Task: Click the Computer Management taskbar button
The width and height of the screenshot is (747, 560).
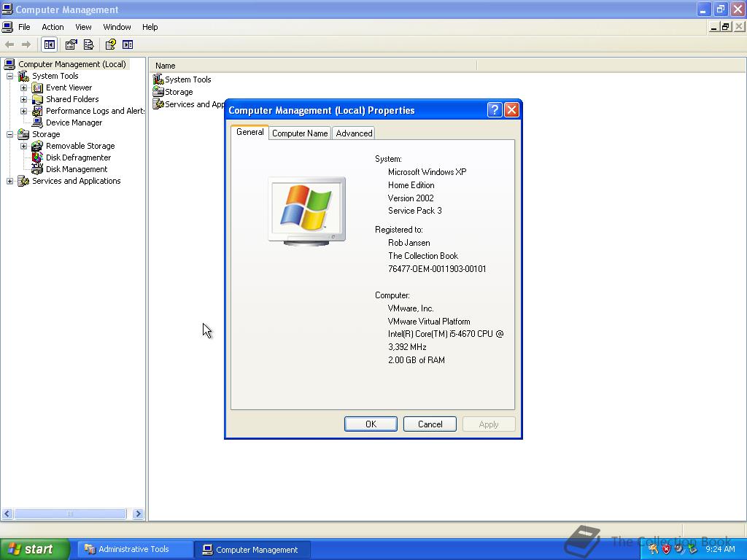Action: tap(252, 550)
